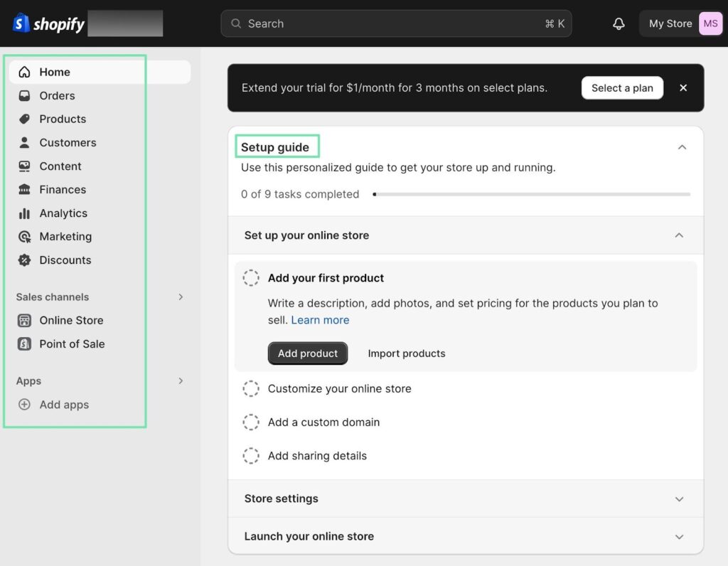This screenshot has width=728, height=566.
Task: Go to Online Store in sidebar
Action: [x=71, y=321]
